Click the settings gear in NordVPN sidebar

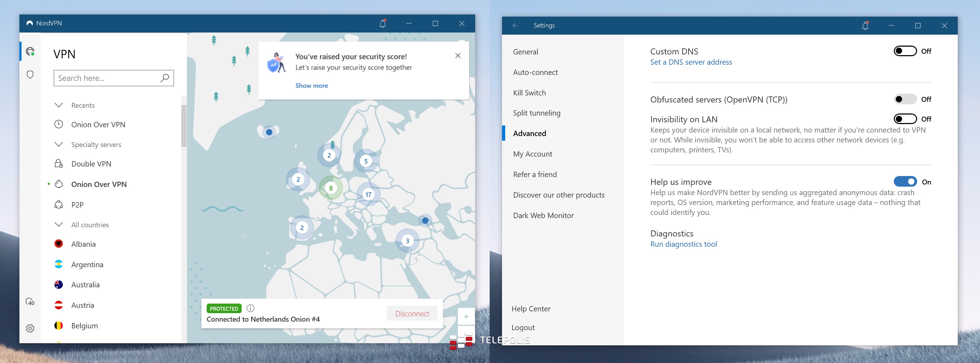[x=30, y=328]
